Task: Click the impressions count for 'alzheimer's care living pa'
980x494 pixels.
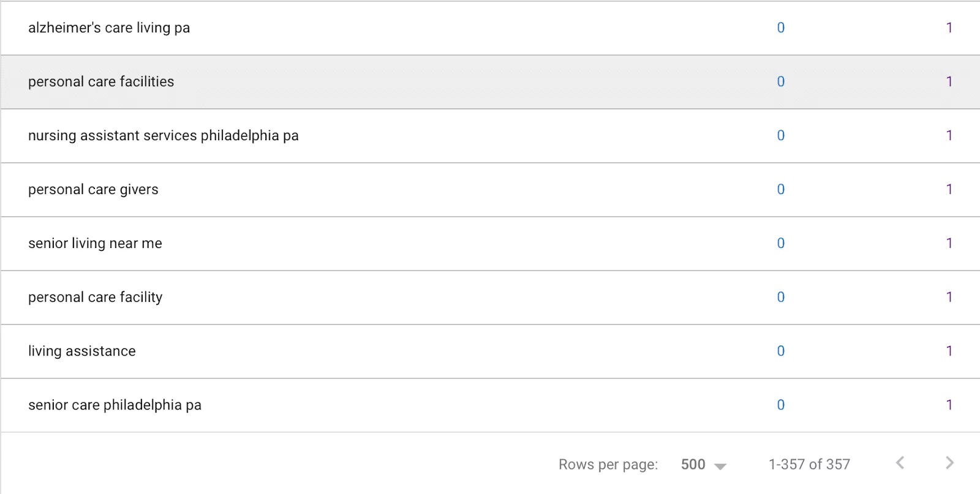Action: (x=948, y=28)
